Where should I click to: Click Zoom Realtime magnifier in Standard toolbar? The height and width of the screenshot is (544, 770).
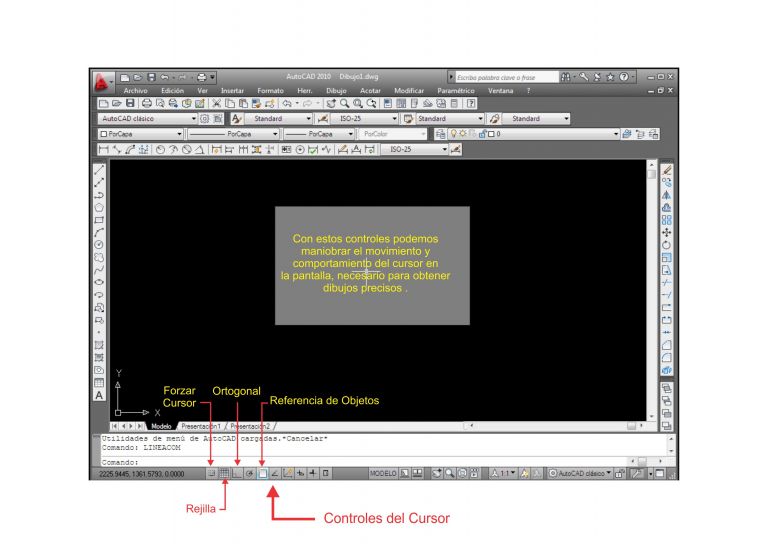pyautogui.click(x=345, y=104)
